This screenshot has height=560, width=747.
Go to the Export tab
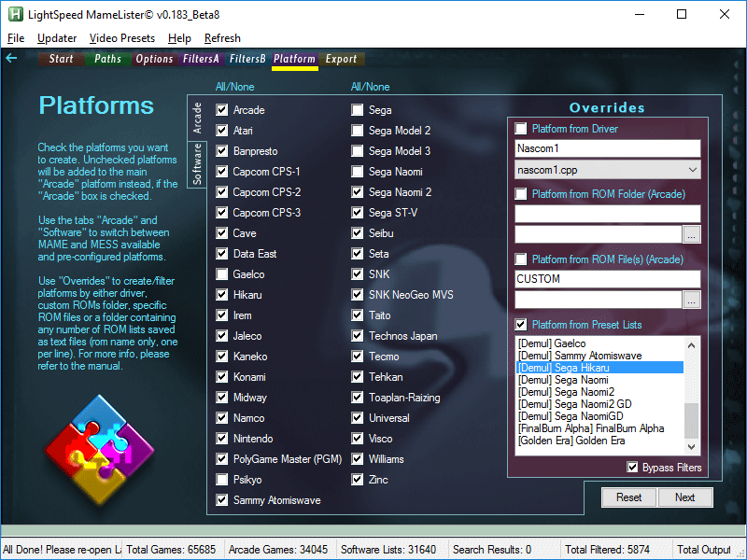[x=341, y=59]
